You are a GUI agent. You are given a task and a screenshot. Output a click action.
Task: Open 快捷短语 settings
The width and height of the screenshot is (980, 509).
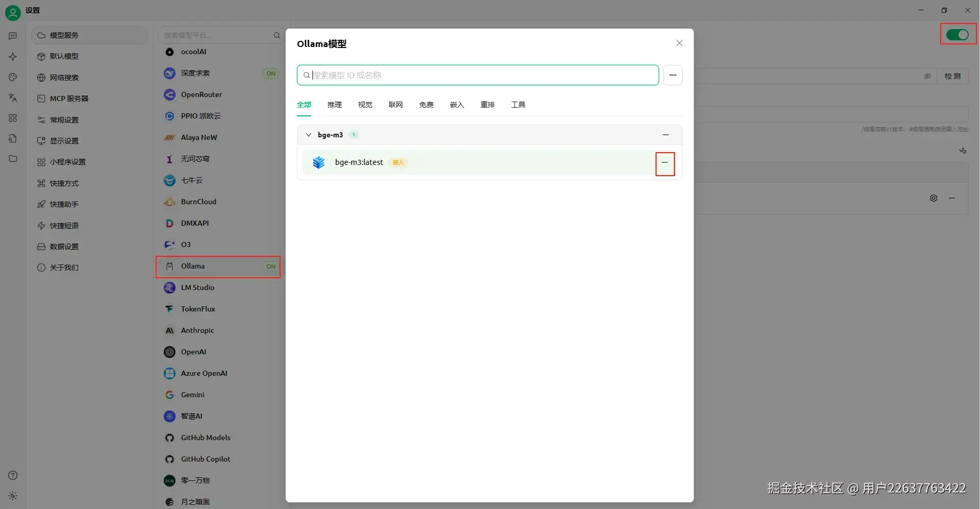tap(89, 226)
